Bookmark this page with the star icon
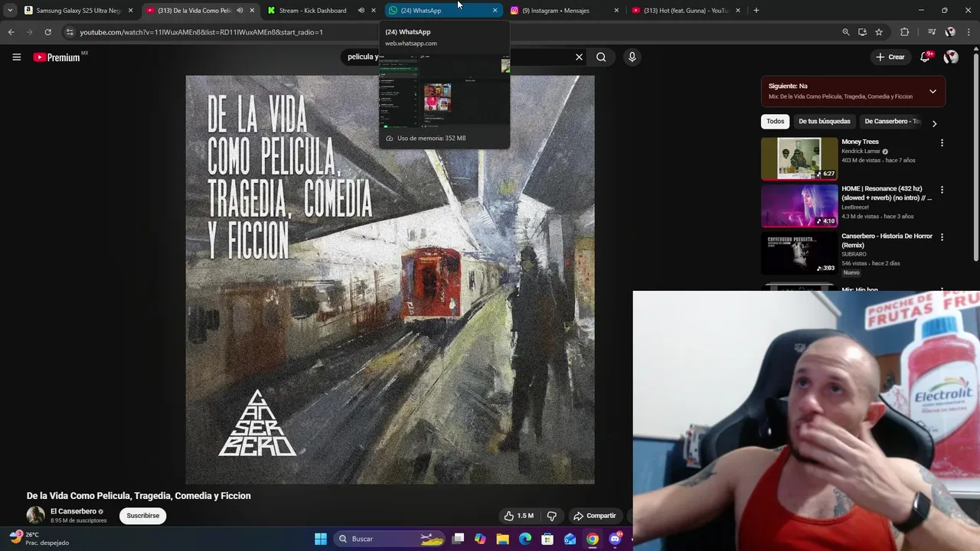Image resolution: width=980 pixels, height=551 pixels. pyautogui.click(x=879, y=32)
